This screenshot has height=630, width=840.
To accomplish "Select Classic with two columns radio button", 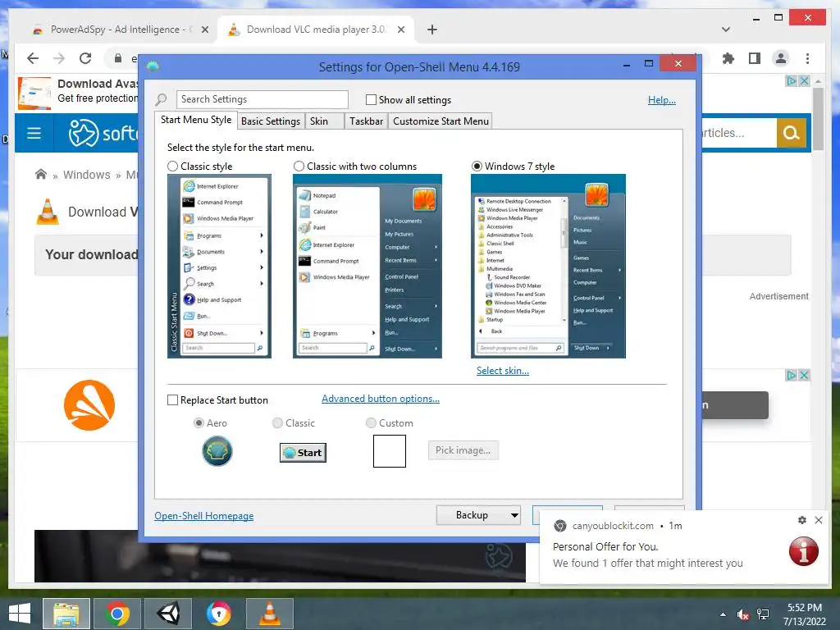I will pyautogui.click(x=299, y=166).
